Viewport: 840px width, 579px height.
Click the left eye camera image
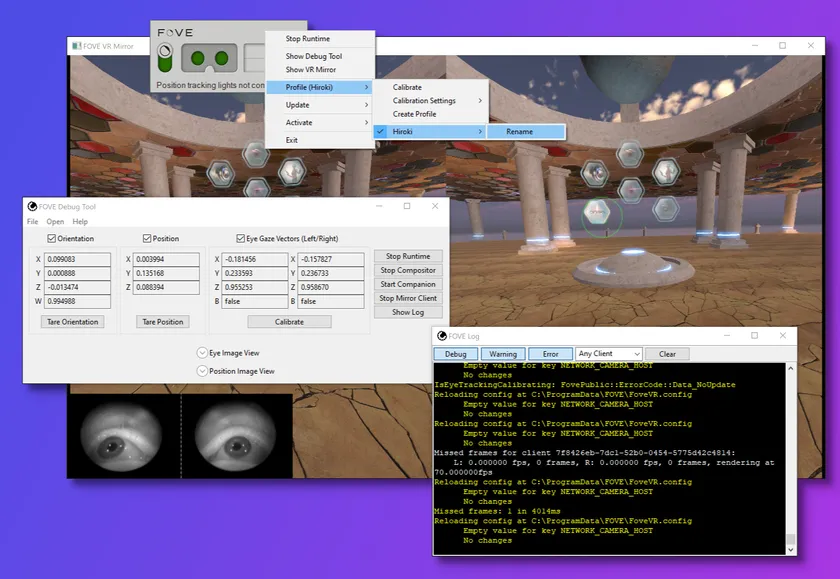click(122, 436)
